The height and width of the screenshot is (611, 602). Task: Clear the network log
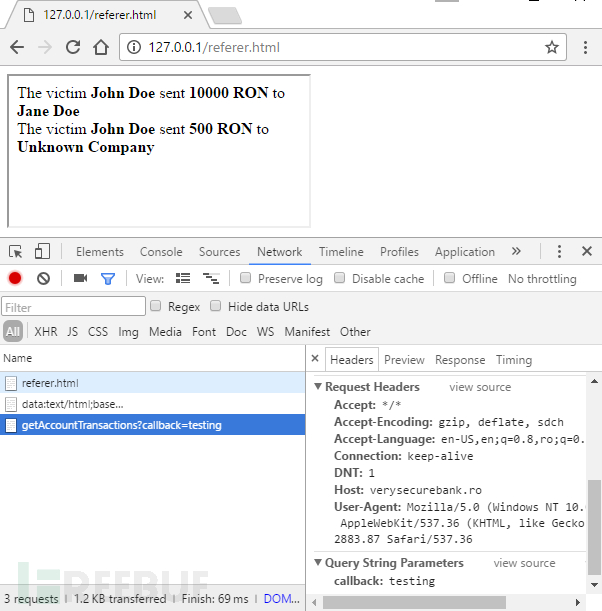click(x=43, y=279)
